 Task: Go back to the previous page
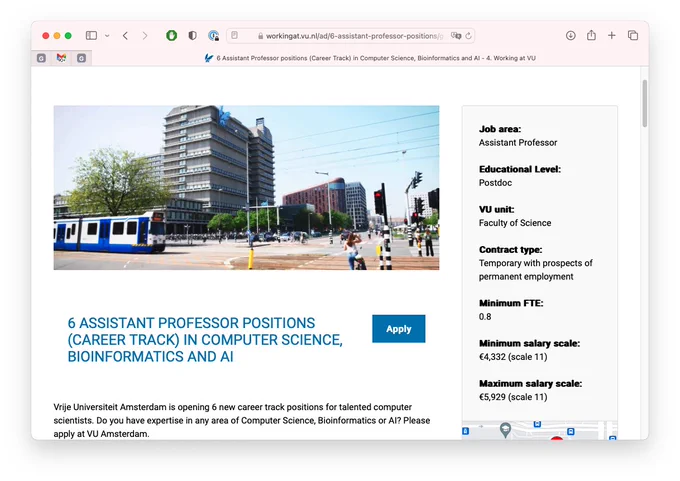(125, 36)
